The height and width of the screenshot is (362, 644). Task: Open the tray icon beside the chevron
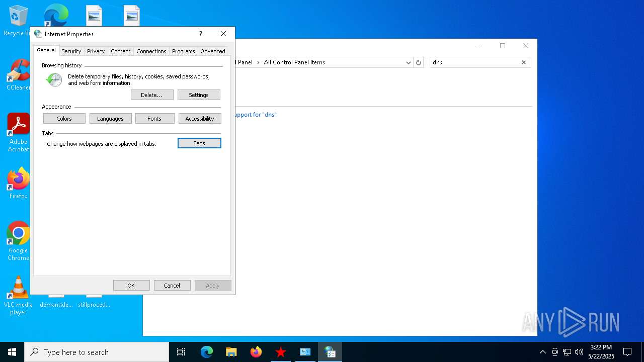[555, 352]
